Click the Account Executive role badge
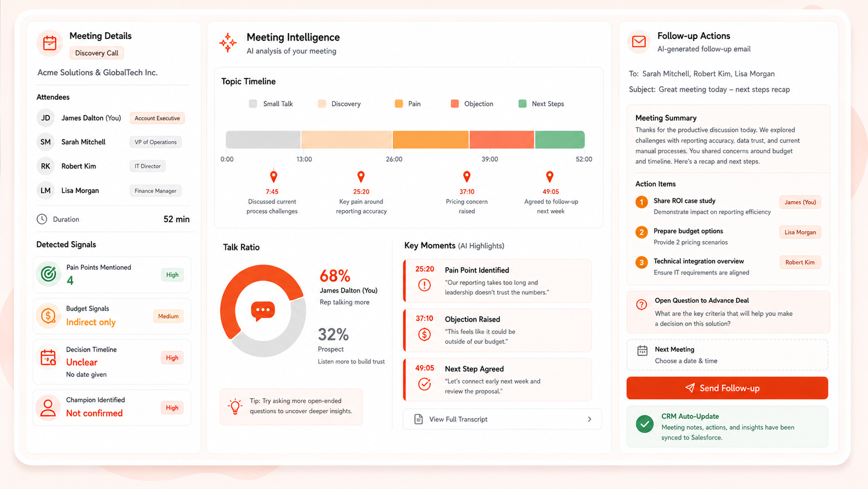The image size is (868, 489). tap(157, 118)
